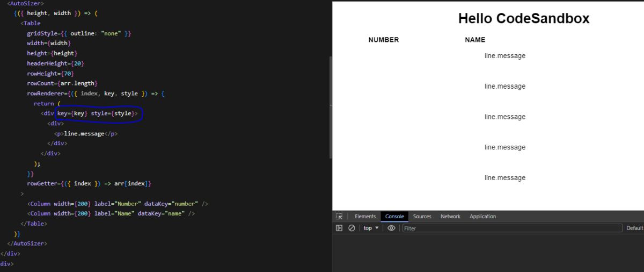This screenshot has height=272, width=644.
Task: Click the headerHeight={20} code line
Action: 55,63
